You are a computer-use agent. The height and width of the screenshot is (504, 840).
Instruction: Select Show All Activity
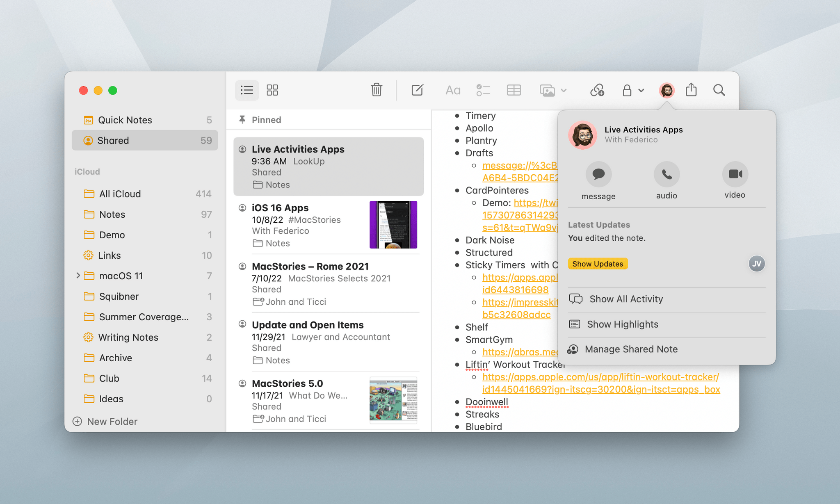click(x=667, y=299)
